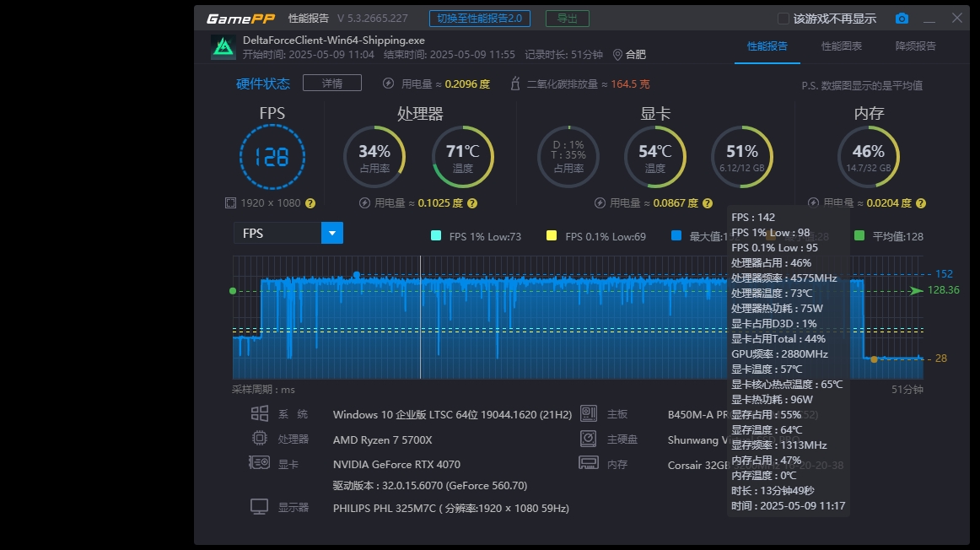The height and width of the screenshot is (550, 980).
Task: Click the 导出 export button
Action: tap(567, 19)
